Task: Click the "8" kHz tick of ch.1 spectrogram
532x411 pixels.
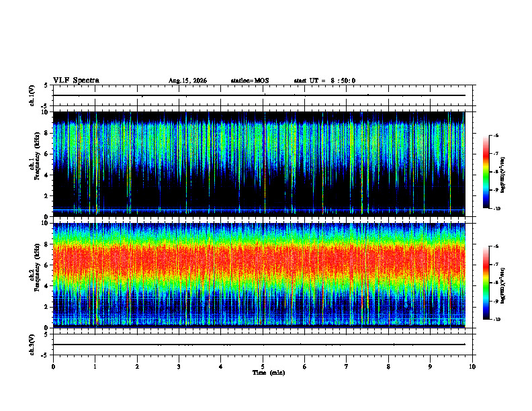Action: pyautogui.click(x=48, y=133)
